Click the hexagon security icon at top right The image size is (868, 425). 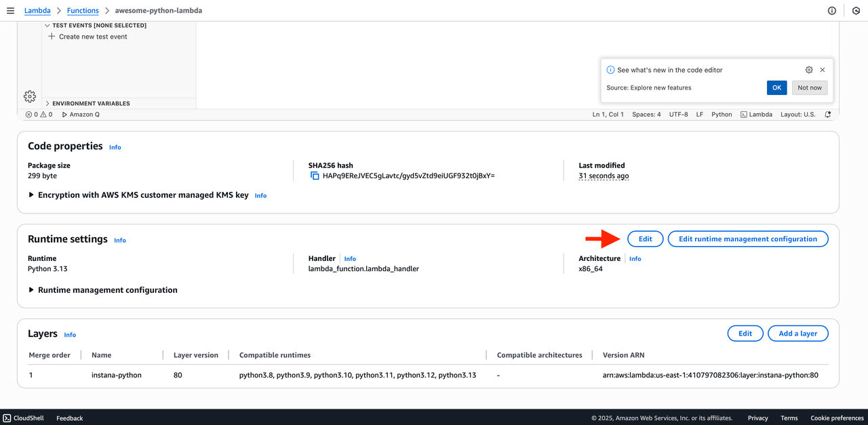pos(856,11)
